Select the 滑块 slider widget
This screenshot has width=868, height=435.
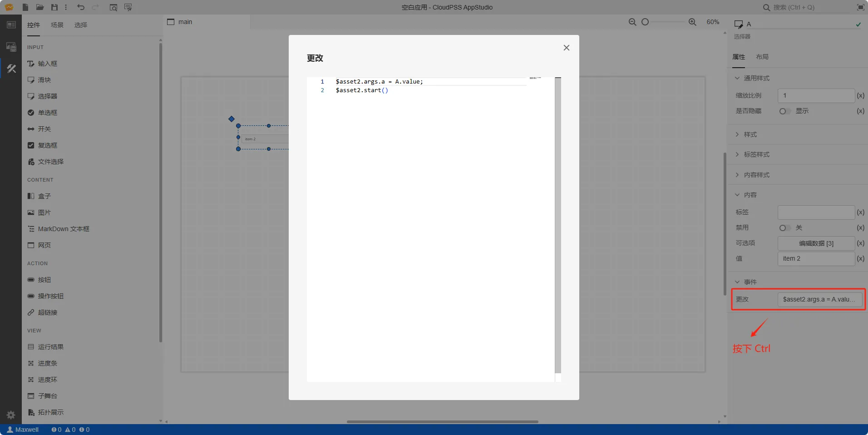pyautogui.click(x=44, y=80)
